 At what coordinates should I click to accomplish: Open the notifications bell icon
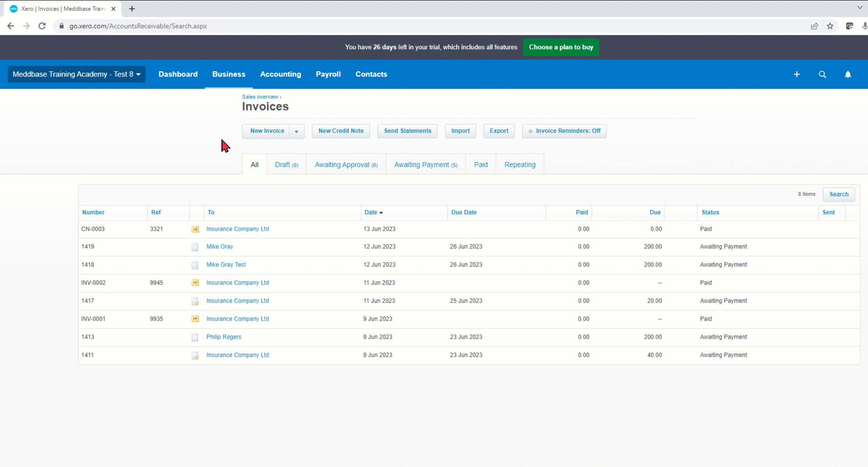848,75
